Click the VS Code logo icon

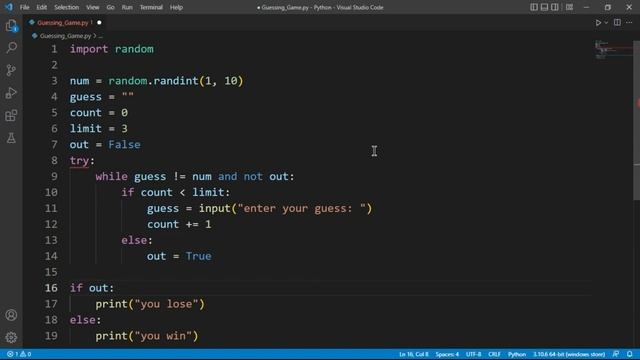coord(9,7)
